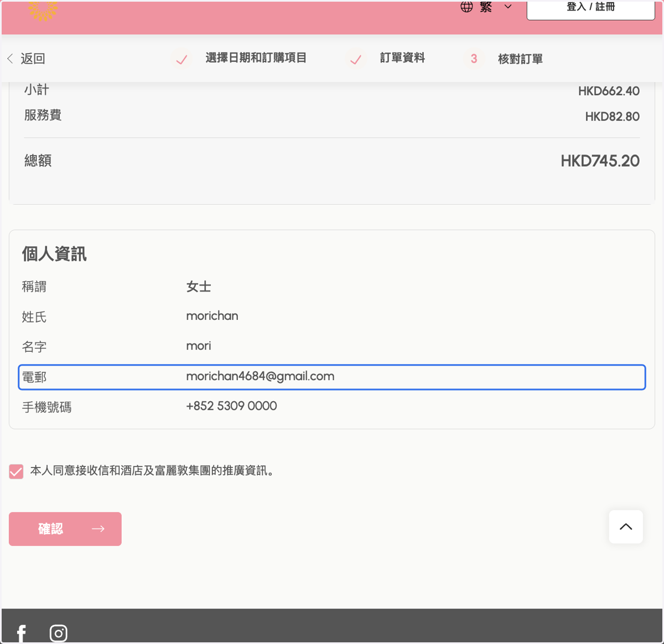Click the service fee HKD82.80

[612, 117]
